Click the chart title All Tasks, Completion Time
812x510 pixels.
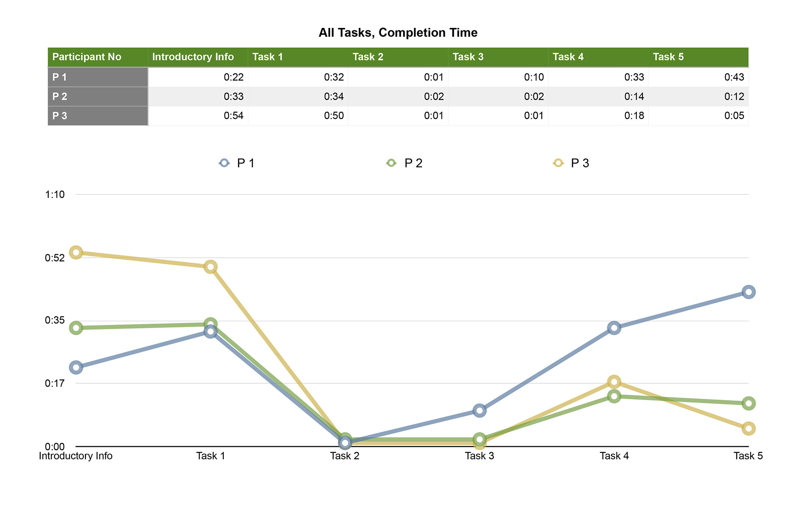(x=398, y=33)
